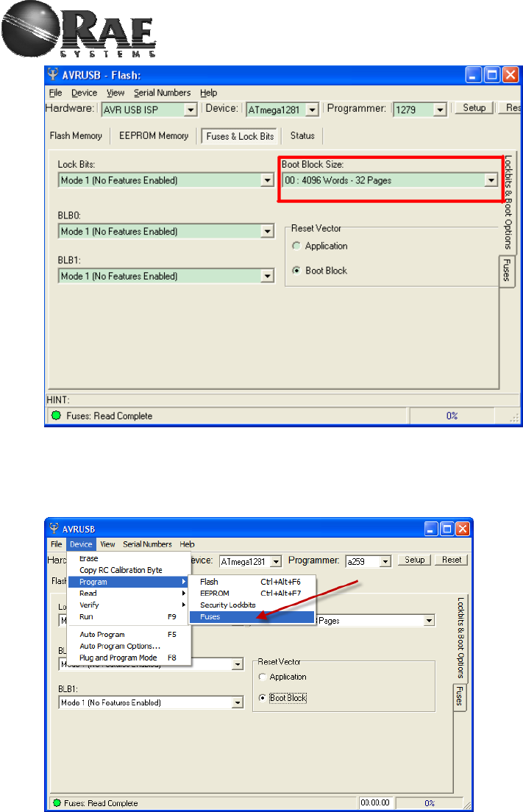
Task: Open Pages boot size dropdown in lower window
Action: pos(429,620)
